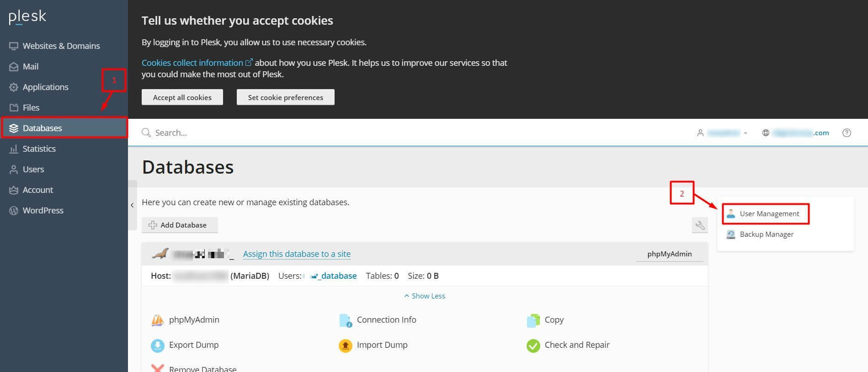Image resolution: width=868 pixels, height=372 pixels.
Task: Open the wrench settings button
Action: tap(700, 225)
